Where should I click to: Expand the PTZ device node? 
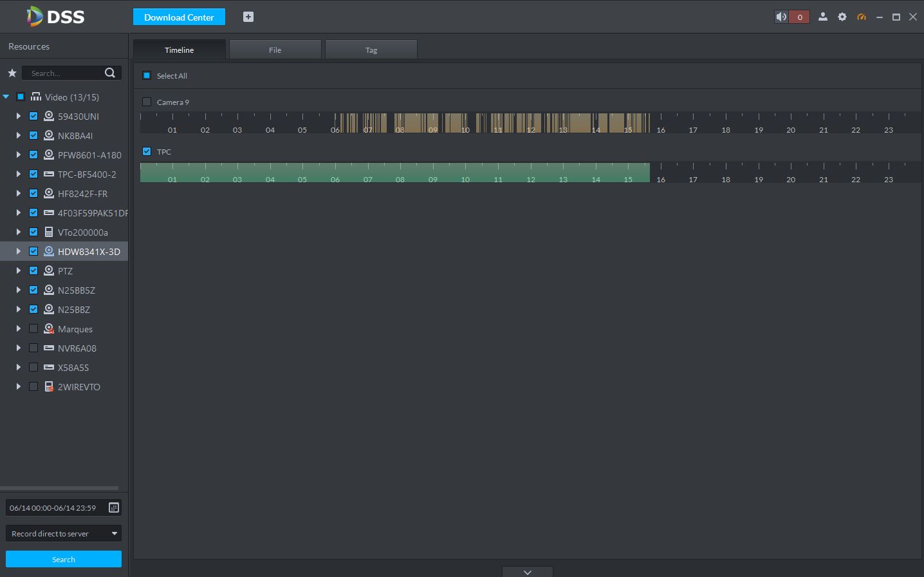(19, 270)
